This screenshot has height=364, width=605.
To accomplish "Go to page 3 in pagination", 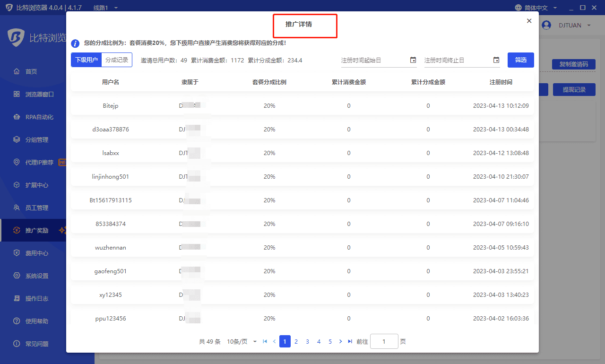I will coord(307,341).
